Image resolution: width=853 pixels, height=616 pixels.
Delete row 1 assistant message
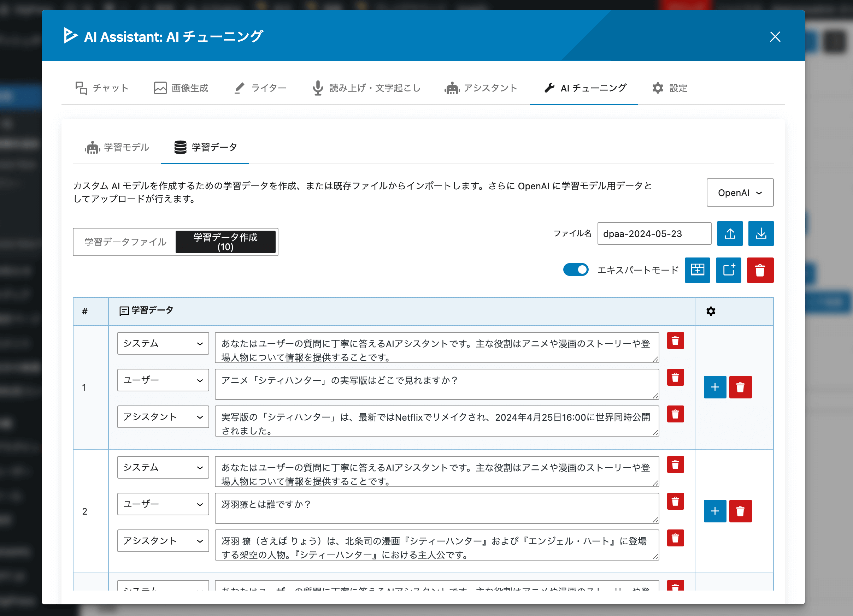pyautogui.click(x=675, y=414)
